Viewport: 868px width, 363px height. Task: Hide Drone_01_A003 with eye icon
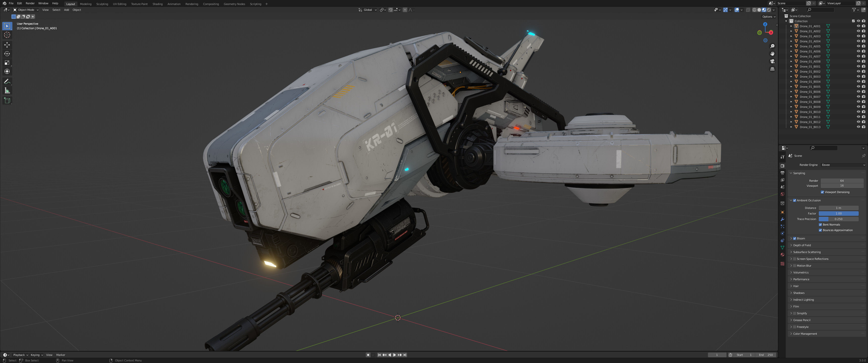coord(858,36)
